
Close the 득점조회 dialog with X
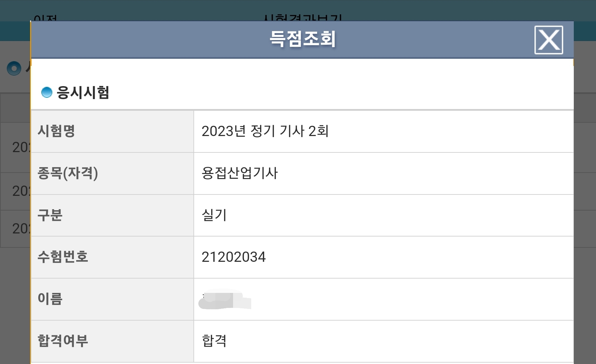[548, 40]
